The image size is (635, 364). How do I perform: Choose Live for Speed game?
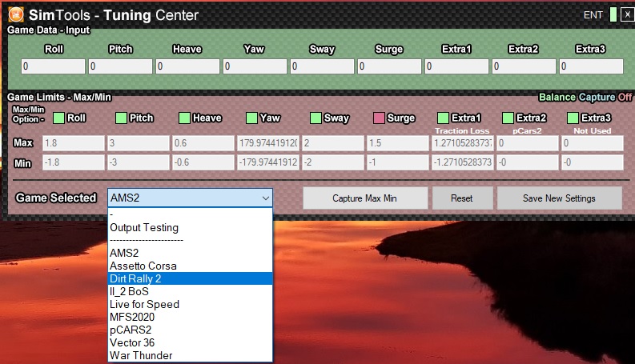[190, 305]
